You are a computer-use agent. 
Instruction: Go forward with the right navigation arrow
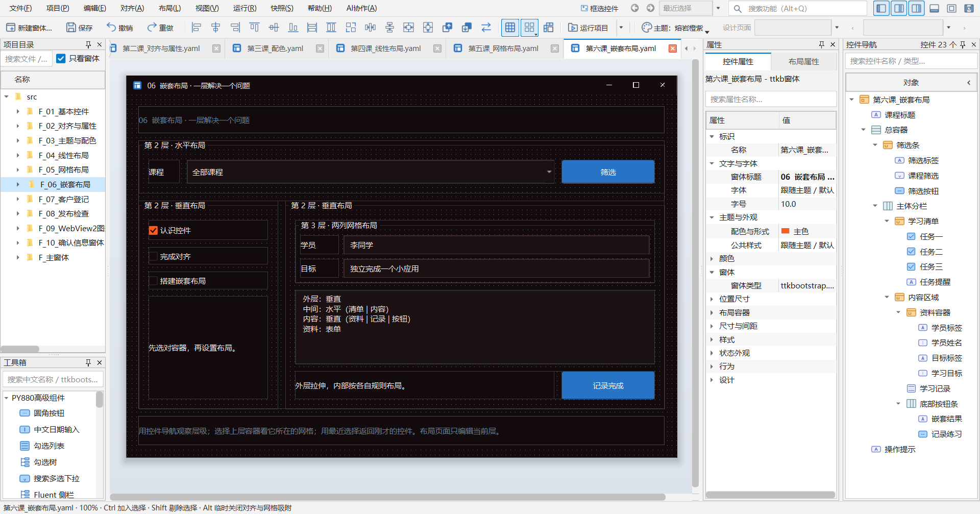tap(650, 8)
